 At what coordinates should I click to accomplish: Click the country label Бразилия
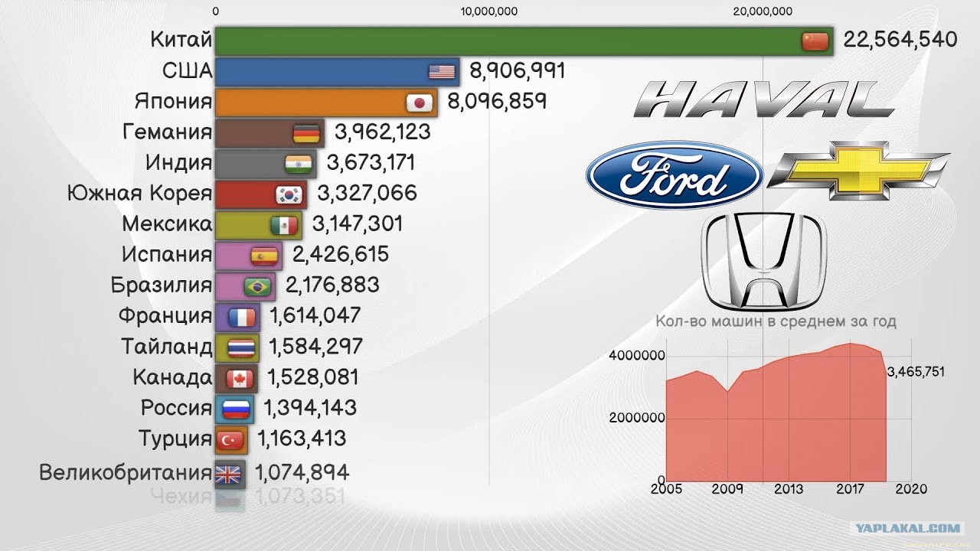click(162, 286)
